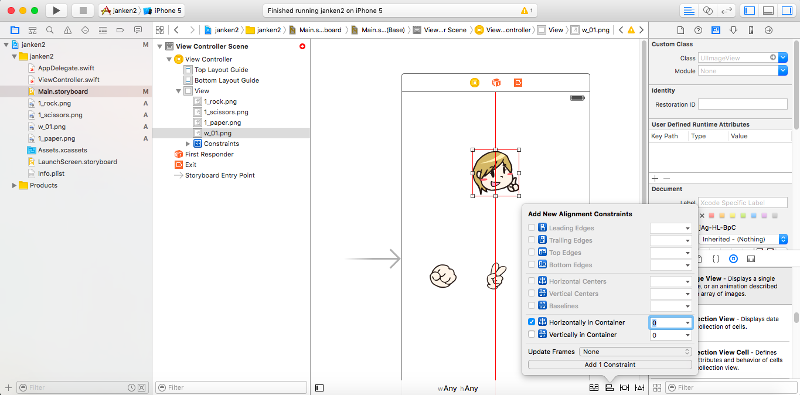
Task: Click Add 1 Constraint button
Action: coord(610,365)
